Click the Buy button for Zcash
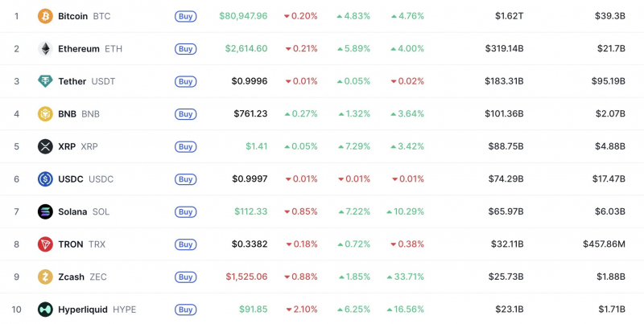The image size is (644, 324). click(186, 277)
